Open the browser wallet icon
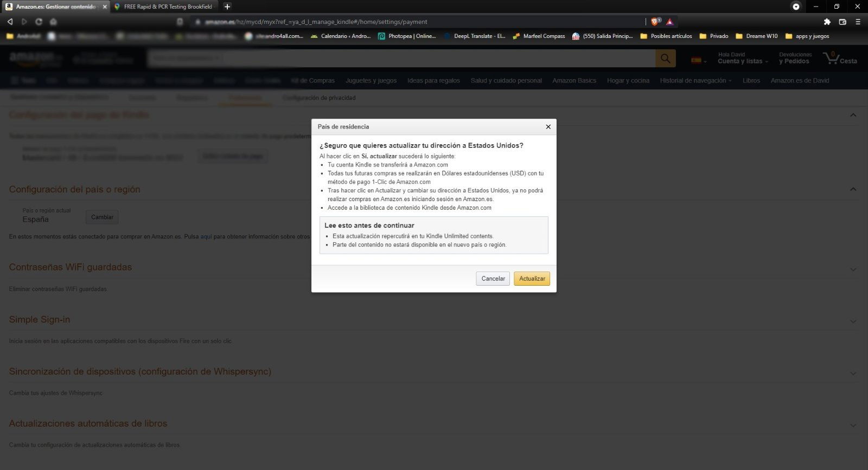868x470 pixels. [x=843, y=22]
